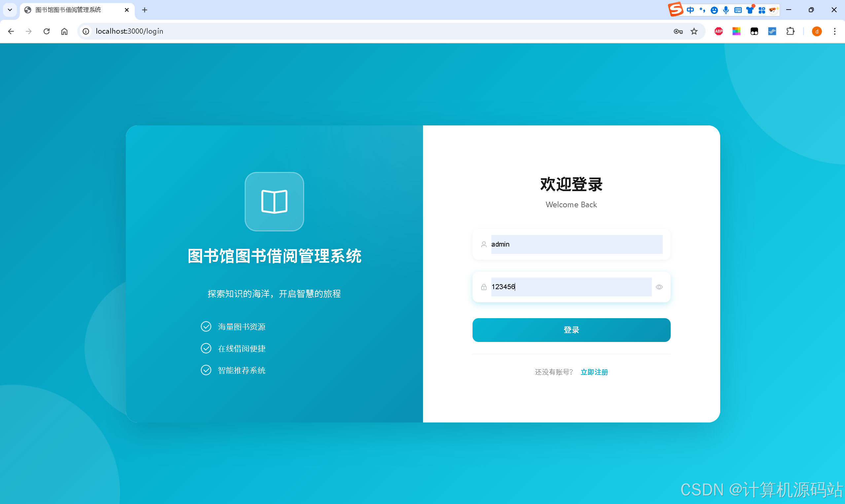
Task: Open the Sogou toolbox panel
Action: pos(761,10)
